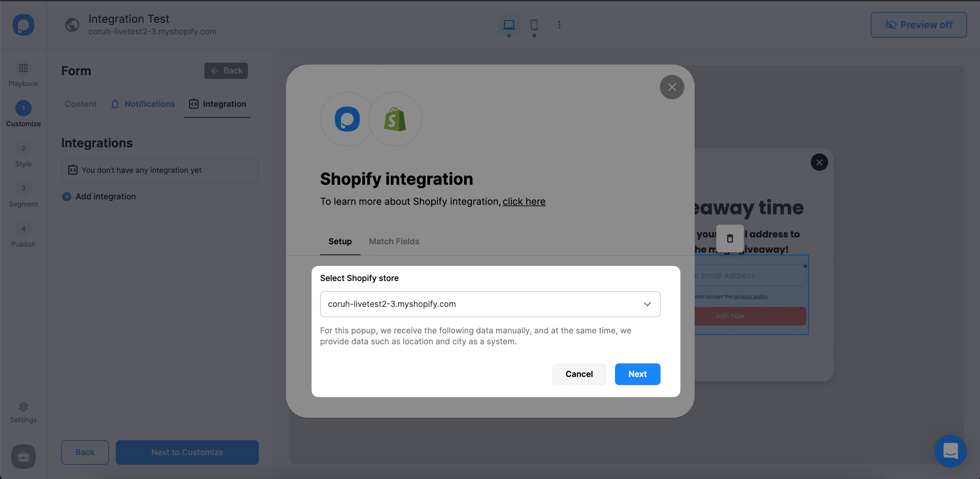980x479 pixels.
Task: Close the Shopify integration modal
Action: click(671, 87)
